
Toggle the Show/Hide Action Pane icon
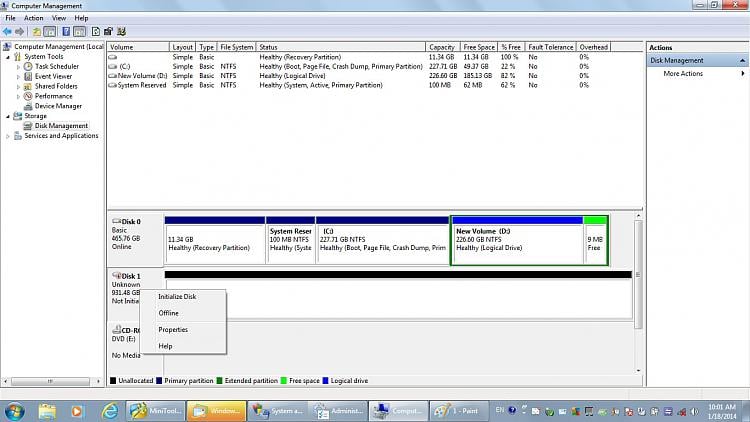79,32
